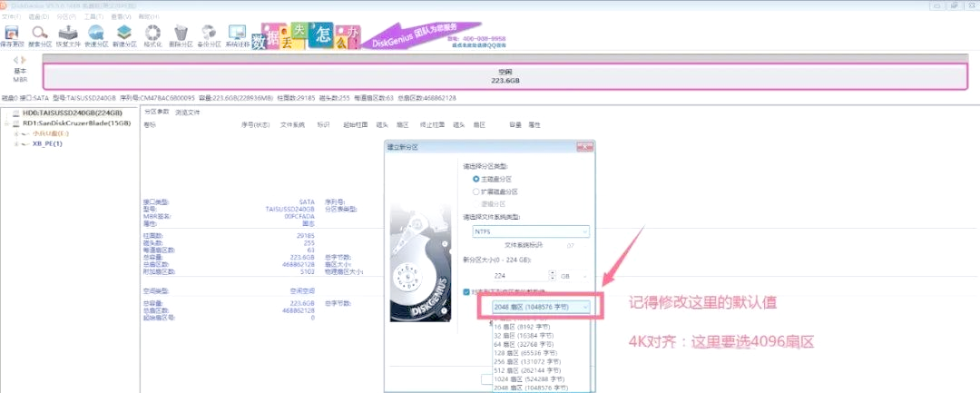The image size is (980, 393).
Task: Switch to the 浏览文件 (Browse Files) tab
Action: pos(187,112)
